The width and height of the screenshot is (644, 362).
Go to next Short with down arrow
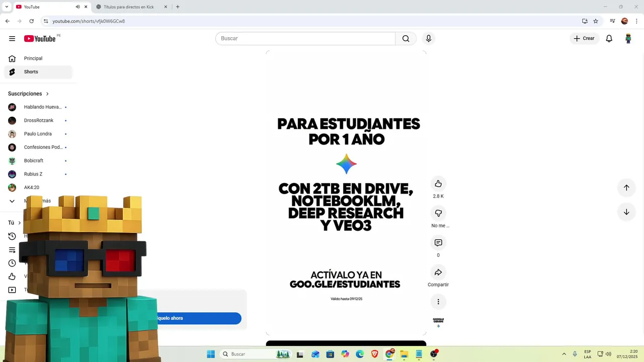(x=626, y=212)
